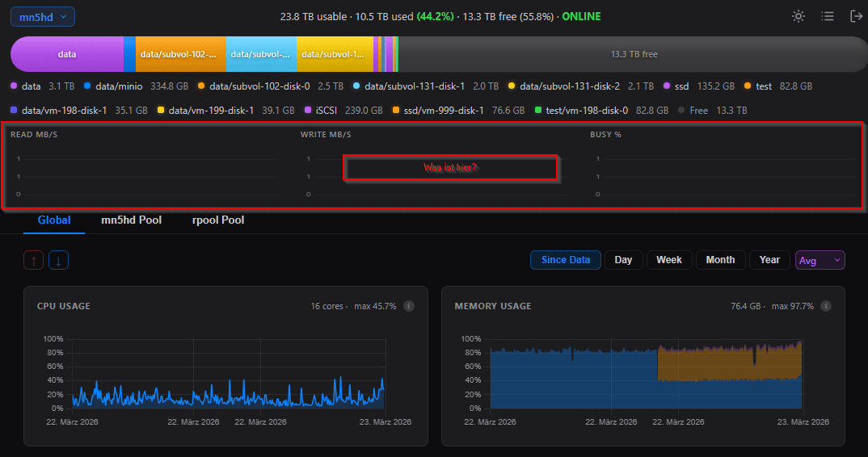Click the CPU USAGE panel title

pyautogui.click(x=64, y=306)
